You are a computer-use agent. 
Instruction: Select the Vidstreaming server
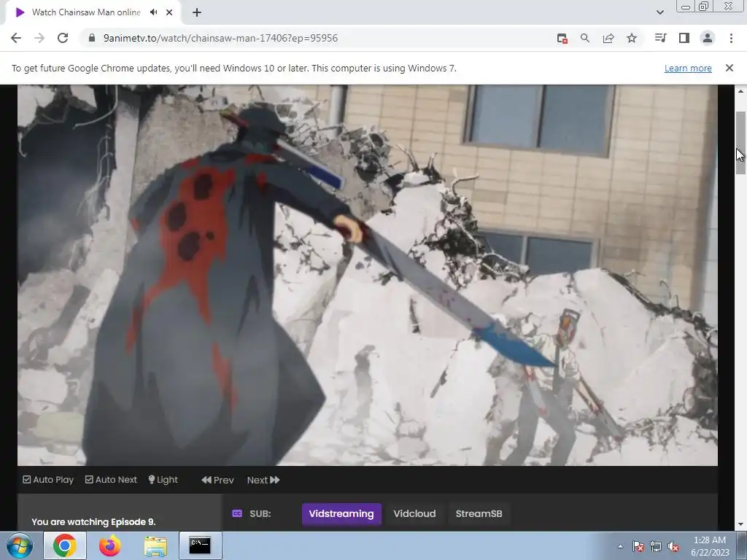pyautogui.click(x=341, y=514)
